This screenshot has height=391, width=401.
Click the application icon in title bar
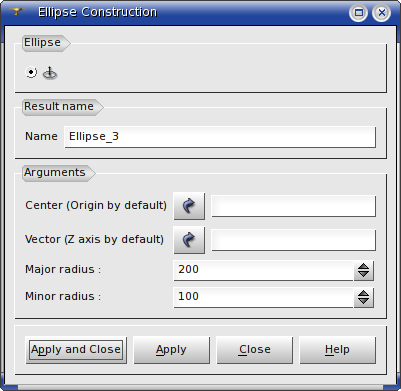click(16, 12)
